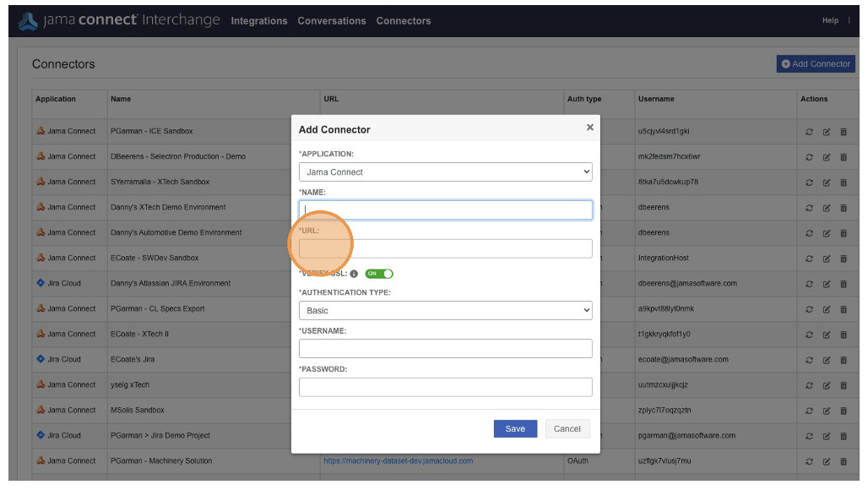Delete the ECoate - XTech II connector

tap(844, 335)
